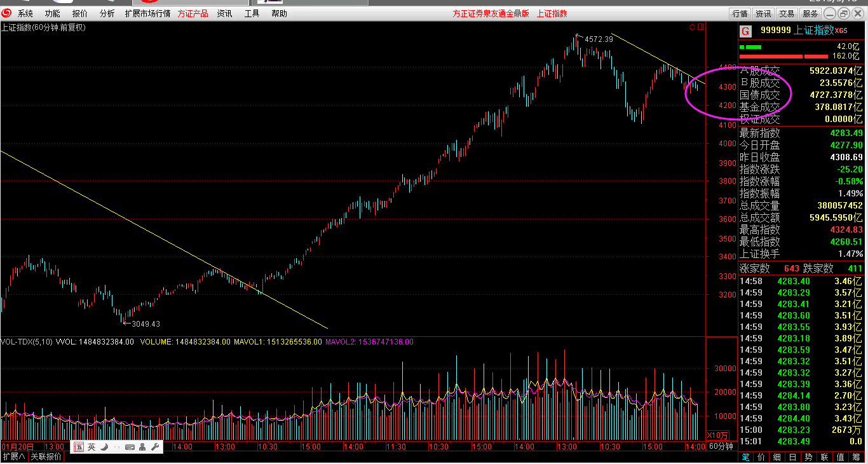Screen dimensions: 868x464
Task: Open the 60分钟 period selector
Action: click(x=721, y=447)
